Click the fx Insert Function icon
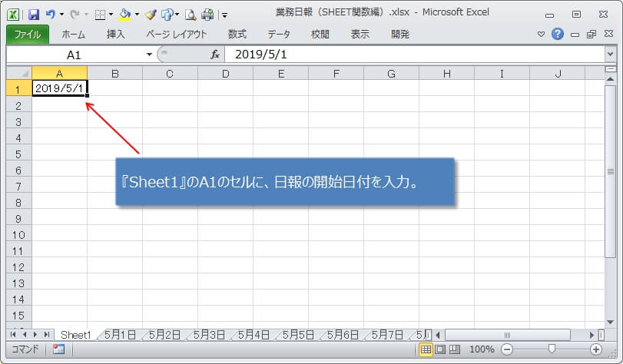The height and width of the screenshot is (364, 623). (x=216, y=55)
